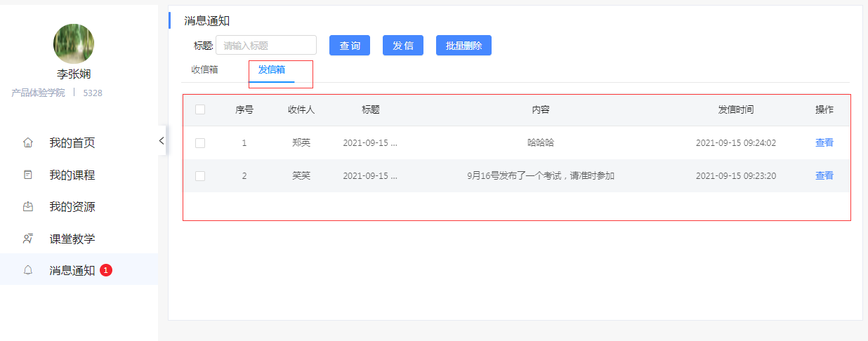The image size is (868, 341).
Task: Open 查看 link for the 9月16号 exam message
Action: click(x=824, y=175)
